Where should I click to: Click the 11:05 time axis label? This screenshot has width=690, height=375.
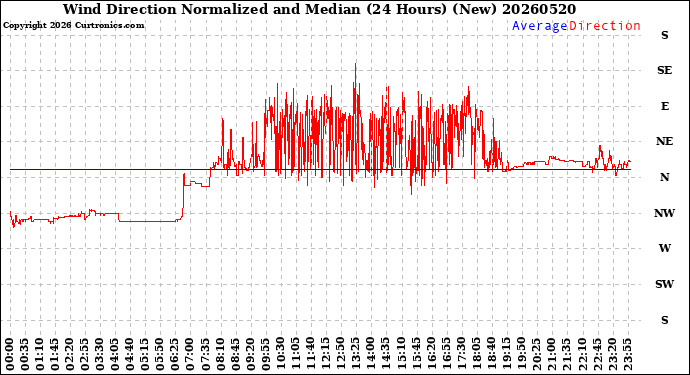point(297,354)
